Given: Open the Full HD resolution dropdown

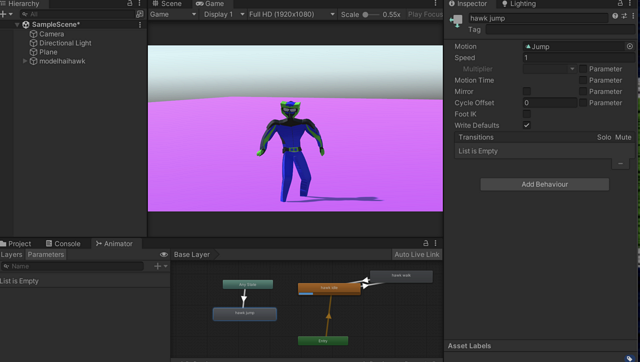Looking at the screenshot, I should click(x=291, y=14).
